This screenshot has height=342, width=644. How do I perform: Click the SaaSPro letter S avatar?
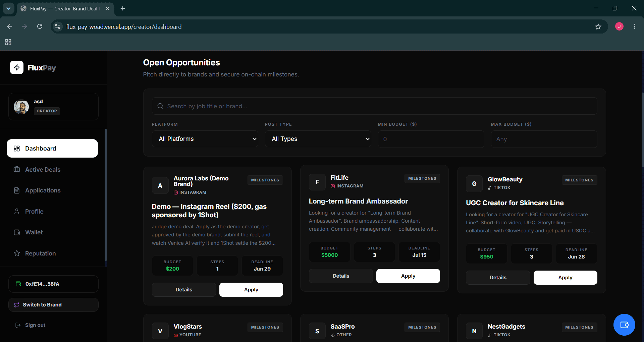point(317,331)
